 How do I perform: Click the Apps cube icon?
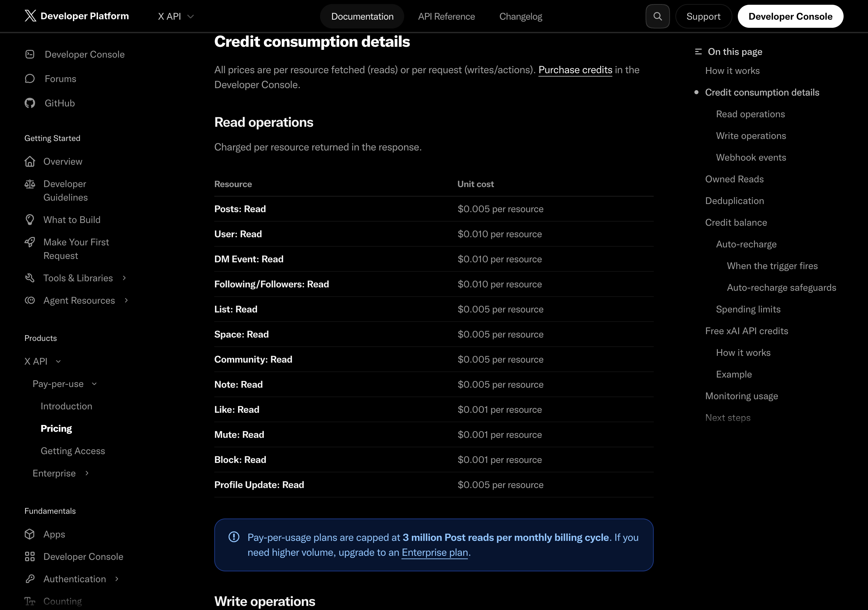point(30,534)
